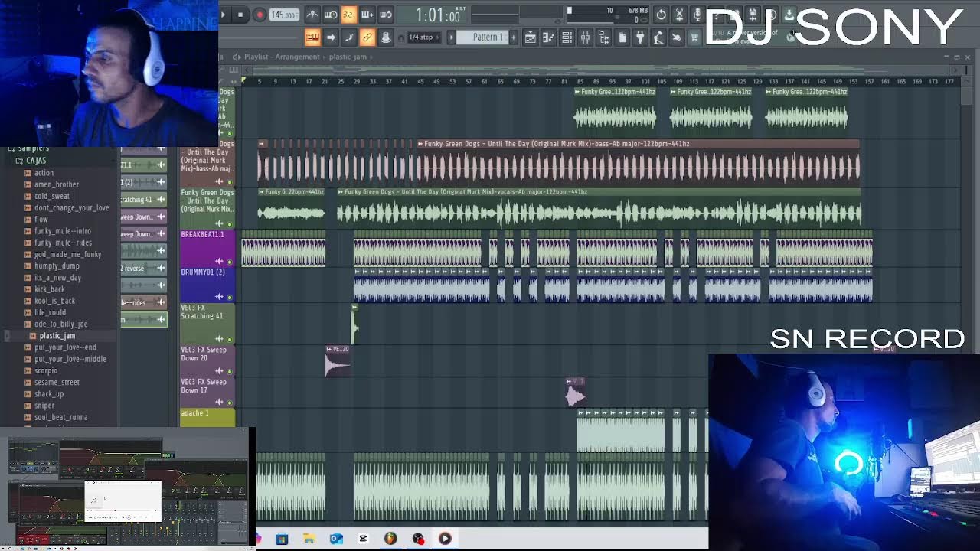Click the Stop playback button
980x551 pixels.
click(240, 15)
